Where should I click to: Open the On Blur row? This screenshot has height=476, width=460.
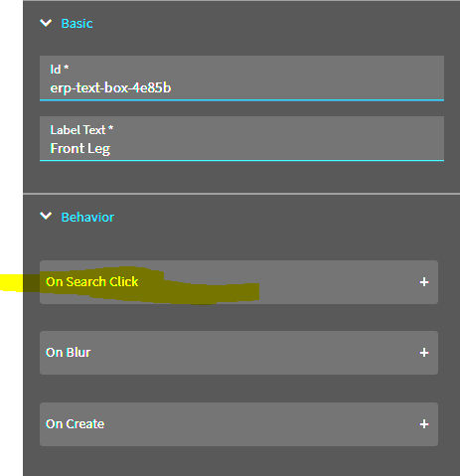pos(238,353)
